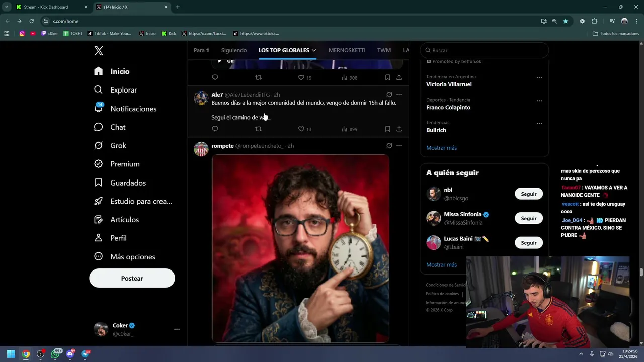Open Chrome extensions puzzle icon
The width and height of the screenshot is (644, 362).
point(594,21)
